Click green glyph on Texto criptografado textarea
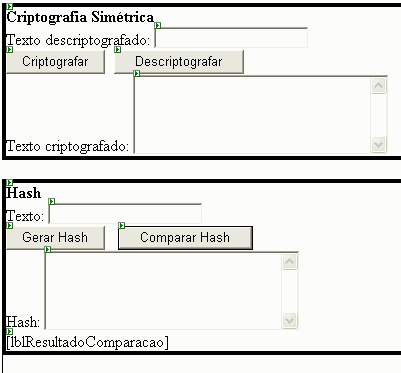This screenshot has width=401, height=373. tap(137, 74)
